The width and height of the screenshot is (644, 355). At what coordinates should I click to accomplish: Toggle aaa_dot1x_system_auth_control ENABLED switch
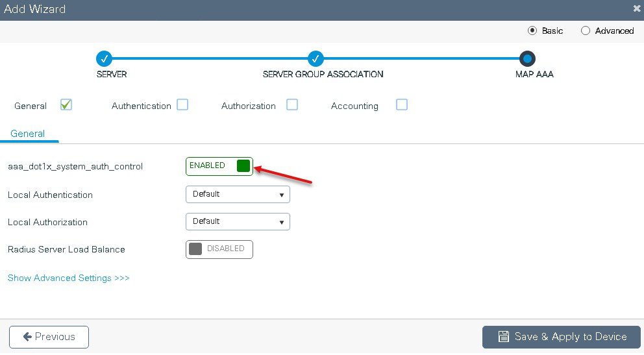(x=219, y=166)
